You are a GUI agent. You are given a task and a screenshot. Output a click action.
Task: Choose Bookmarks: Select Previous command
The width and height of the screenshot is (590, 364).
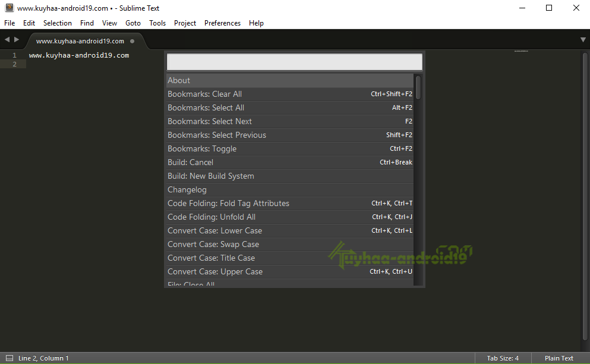click(290, 135)
